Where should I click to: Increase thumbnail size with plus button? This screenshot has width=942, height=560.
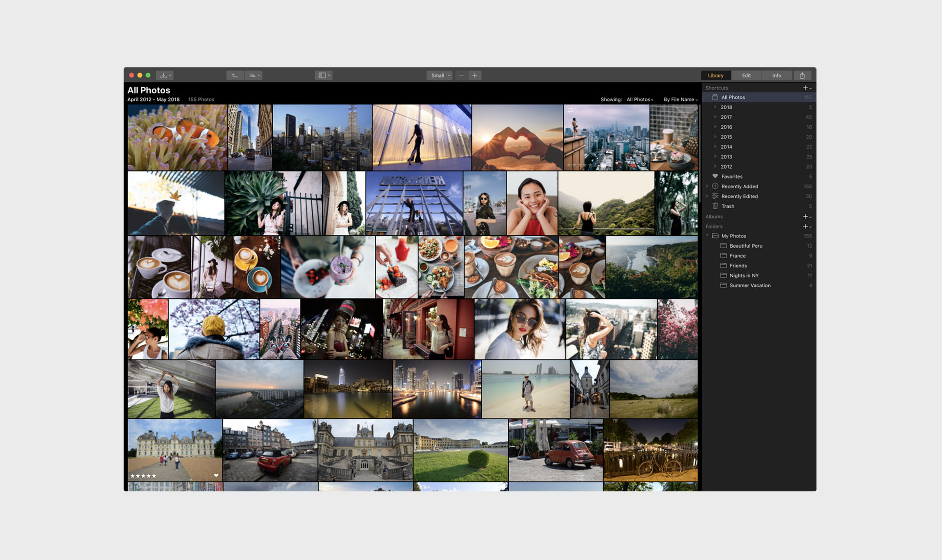[x=475, y=75]
